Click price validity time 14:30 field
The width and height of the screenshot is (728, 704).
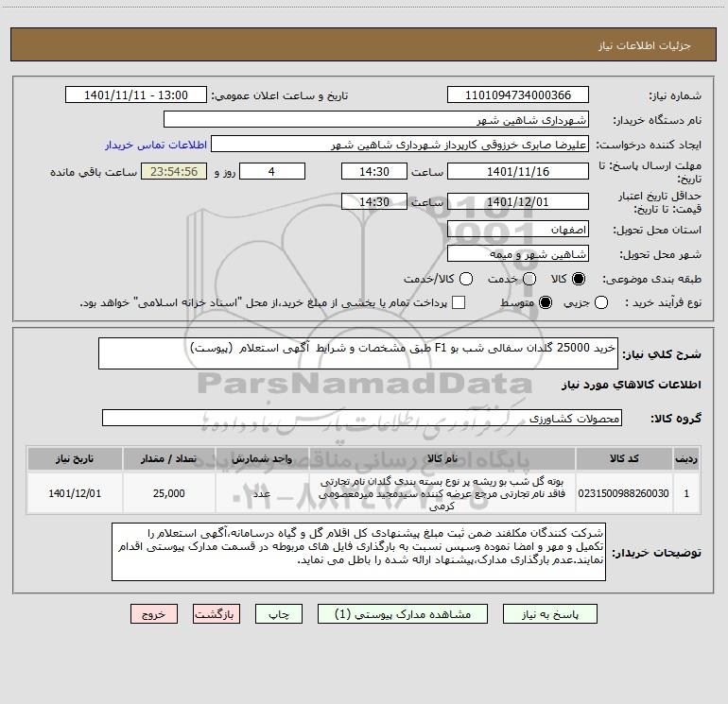click(374, 202)
